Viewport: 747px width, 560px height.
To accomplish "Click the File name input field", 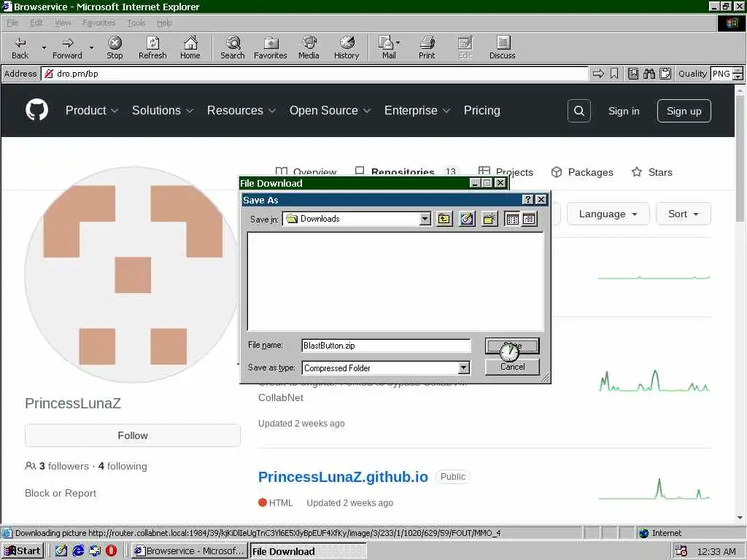I will point(386,345).
